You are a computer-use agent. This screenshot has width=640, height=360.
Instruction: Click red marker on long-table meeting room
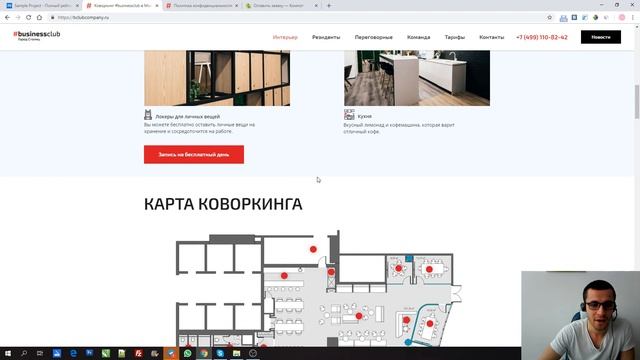pos(429,269)
